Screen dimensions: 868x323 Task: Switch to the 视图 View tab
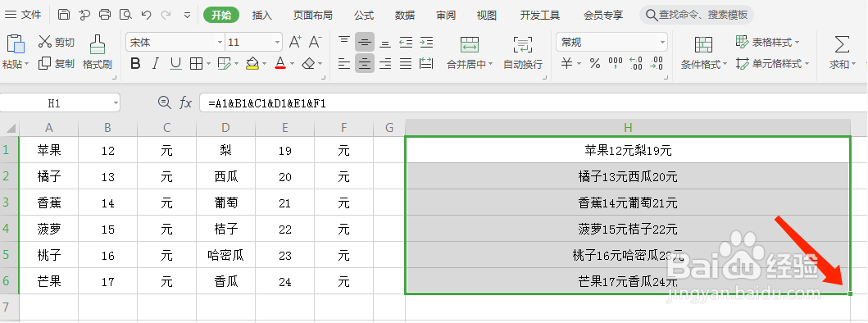coord(487,15)
